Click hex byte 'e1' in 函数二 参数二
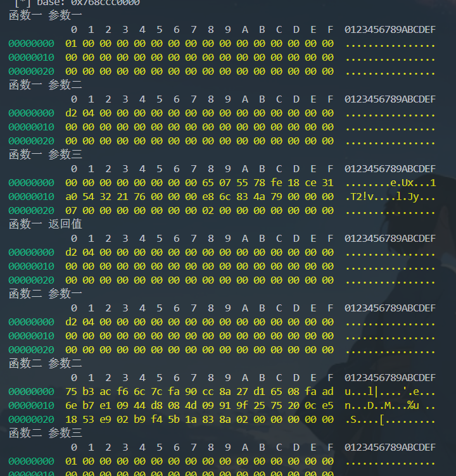This screenshot has height=476, width=456. (105, 406)
